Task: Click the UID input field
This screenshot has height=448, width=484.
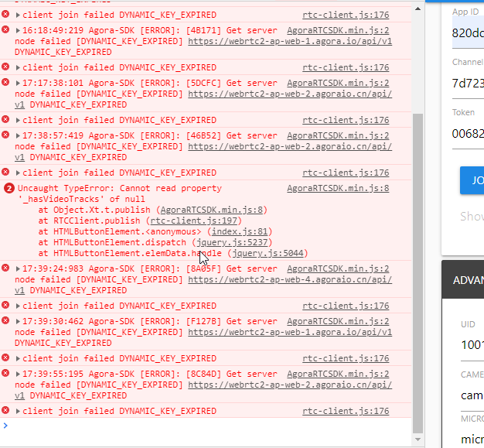Action: coord(472,345)
